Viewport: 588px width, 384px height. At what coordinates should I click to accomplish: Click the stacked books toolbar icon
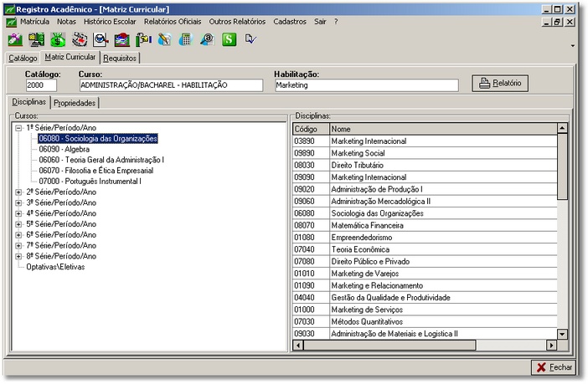(121, 39)
